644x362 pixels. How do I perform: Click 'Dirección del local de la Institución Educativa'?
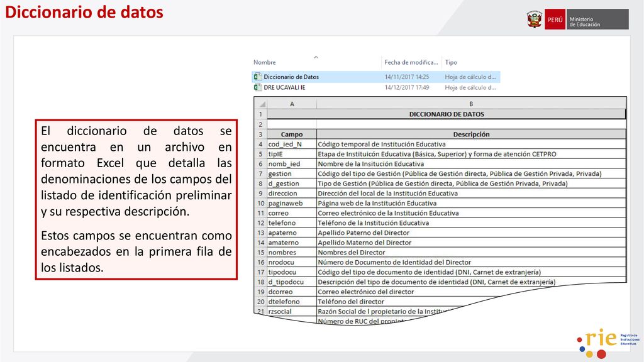tap(471, 194)
